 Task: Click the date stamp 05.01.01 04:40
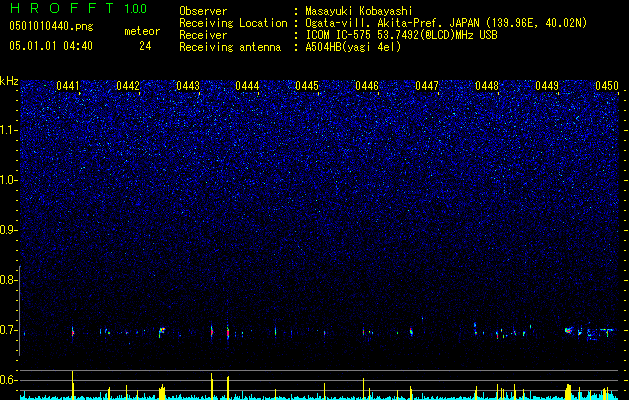point(51,46)
